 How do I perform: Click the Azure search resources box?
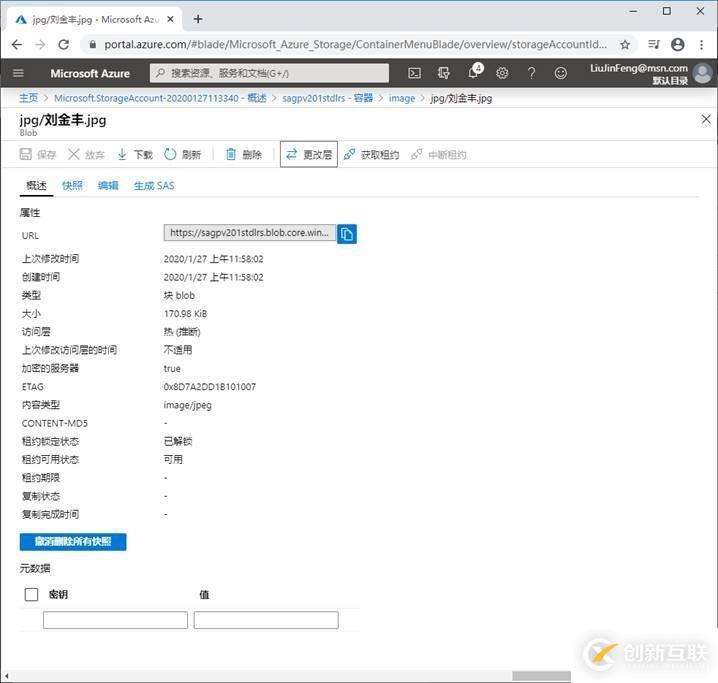click(269, 73)
